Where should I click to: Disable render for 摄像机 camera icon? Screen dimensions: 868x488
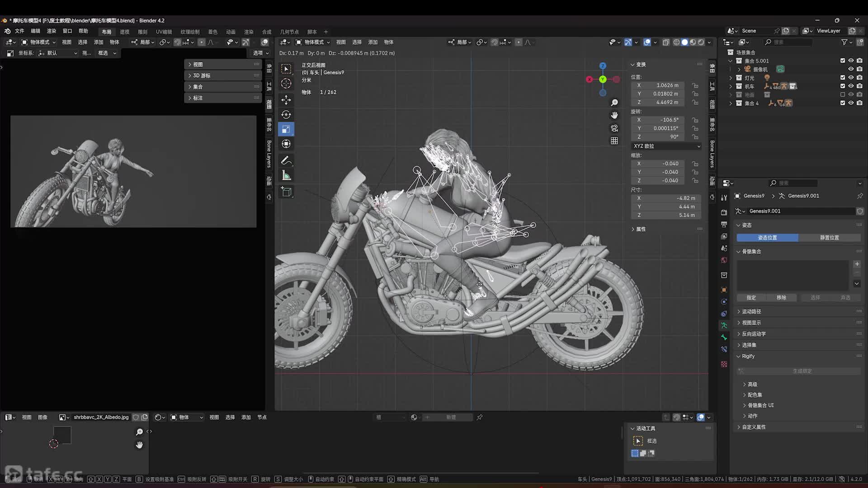point(859,69)
